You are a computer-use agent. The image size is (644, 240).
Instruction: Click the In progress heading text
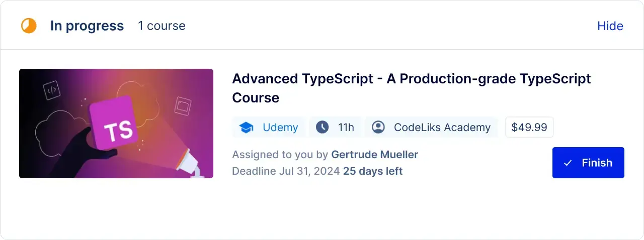pos(87,26)
